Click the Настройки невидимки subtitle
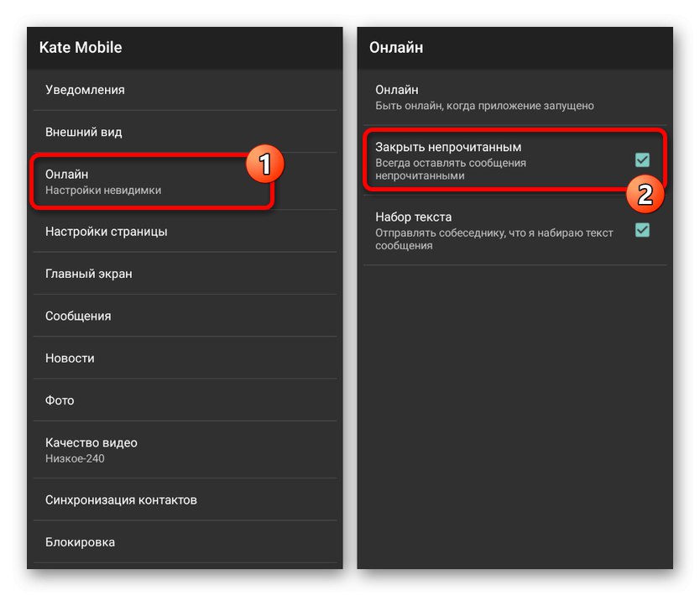This screenshot has width=700, height=596. click(103, 191)
